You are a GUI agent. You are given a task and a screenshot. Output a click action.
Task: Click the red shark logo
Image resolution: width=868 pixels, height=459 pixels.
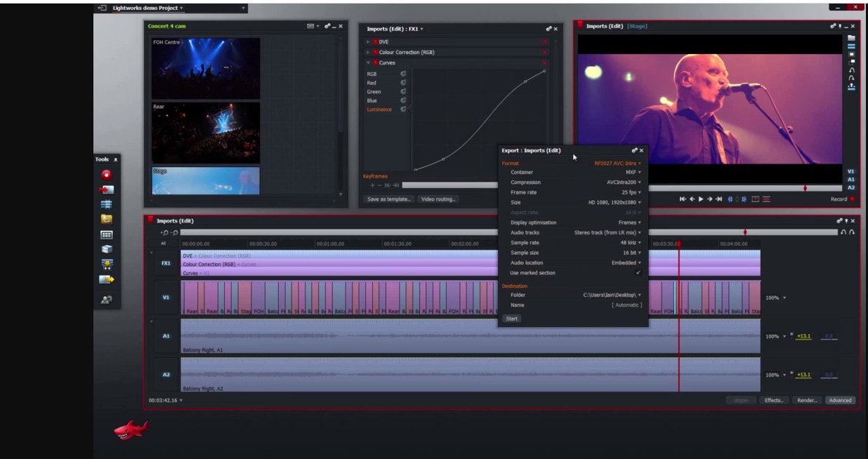click(x=131, y=430)
